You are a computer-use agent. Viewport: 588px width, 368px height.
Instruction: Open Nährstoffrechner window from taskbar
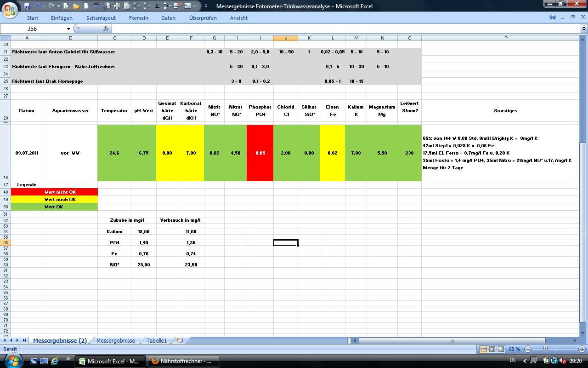(184, 361)
